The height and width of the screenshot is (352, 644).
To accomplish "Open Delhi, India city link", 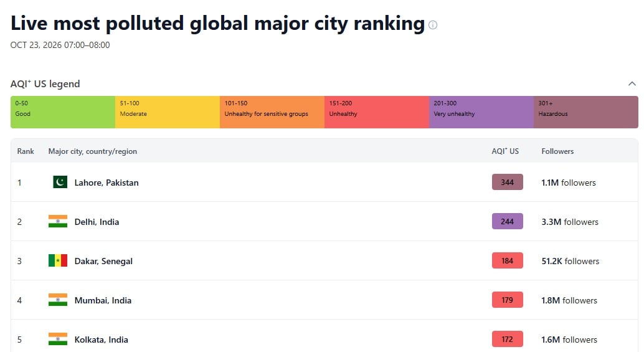I will pyautogui.click(x=97, y=222).
